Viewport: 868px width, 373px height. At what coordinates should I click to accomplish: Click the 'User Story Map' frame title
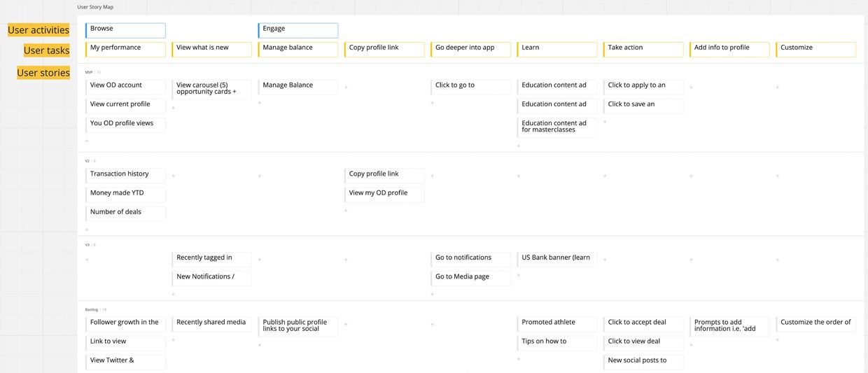95,7
